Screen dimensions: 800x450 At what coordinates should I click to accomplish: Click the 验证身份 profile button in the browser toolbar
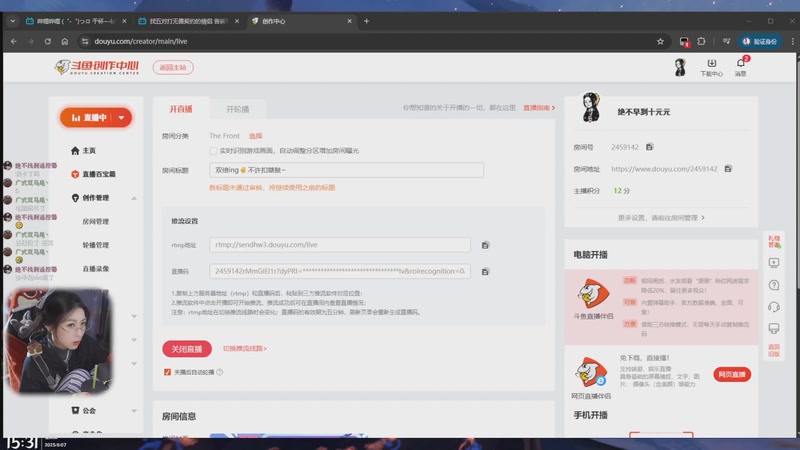(760, 41)
